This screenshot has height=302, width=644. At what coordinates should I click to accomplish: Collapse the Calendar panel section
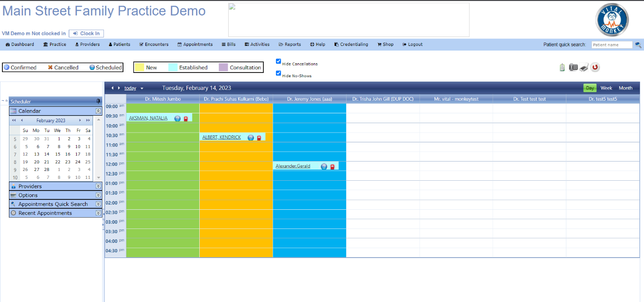98,111
